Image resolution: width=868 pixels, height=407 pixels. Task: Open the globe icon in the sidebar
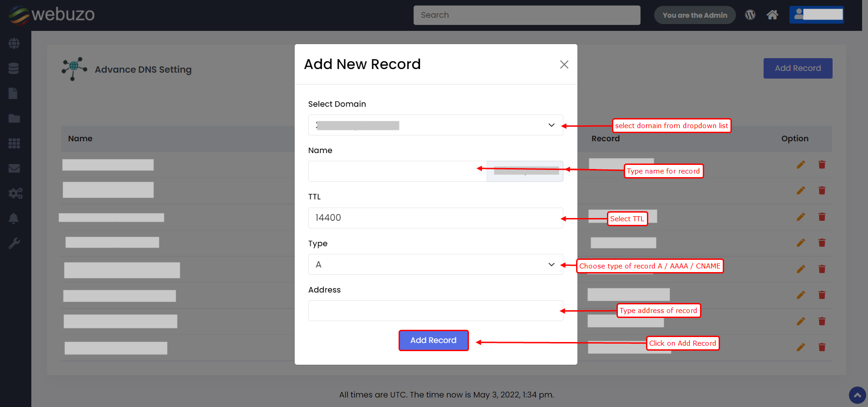point(14,44)
